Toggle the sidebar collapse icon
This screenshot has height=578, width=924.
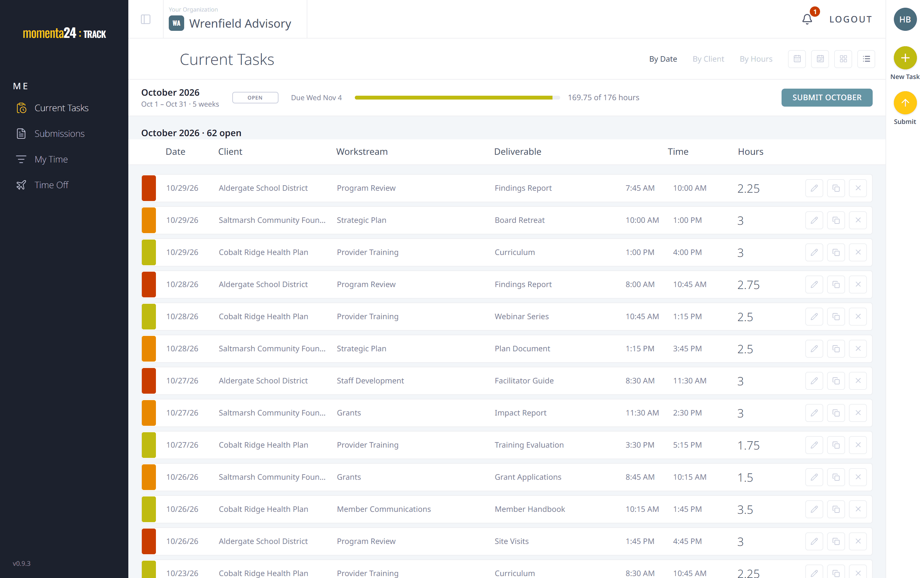point(145,19)
